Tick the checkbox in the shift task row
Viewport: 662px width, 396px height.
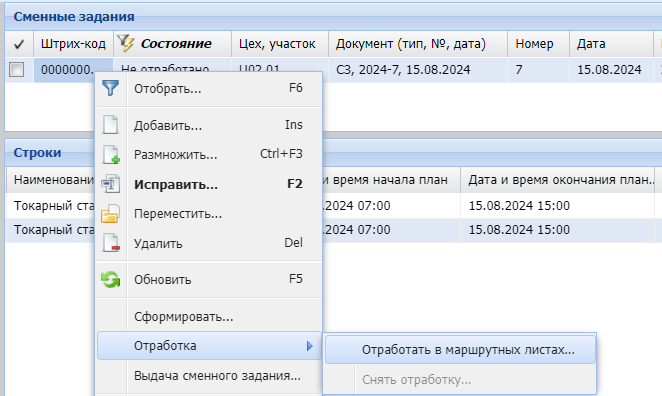(x=16, y=69)
